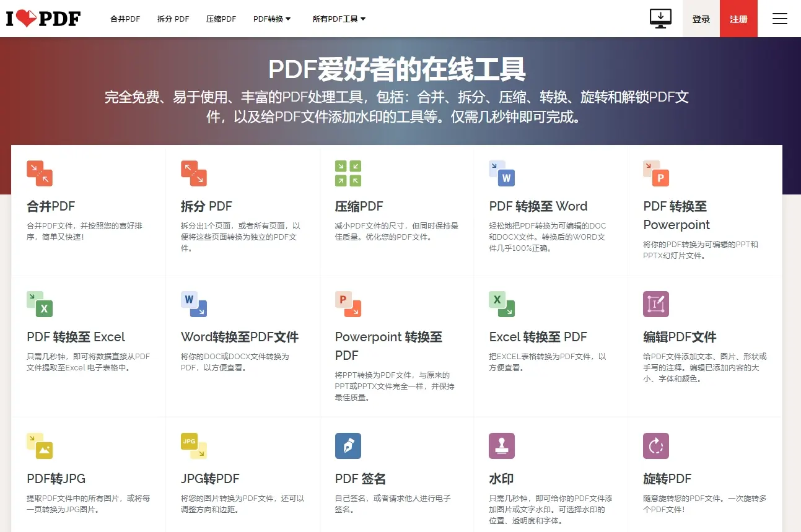The image size is (801, 532).
Task: Select the 旋转PDF rotate tool icon
Action: coord(656,445)
